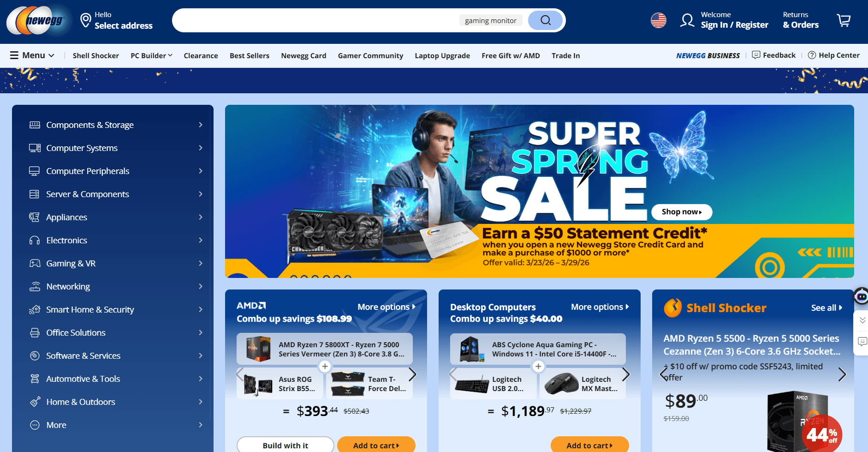The width and height of the screenshot is (868, 452).
Task: Click the location pin Select address icon
Action: click(85, 20)
